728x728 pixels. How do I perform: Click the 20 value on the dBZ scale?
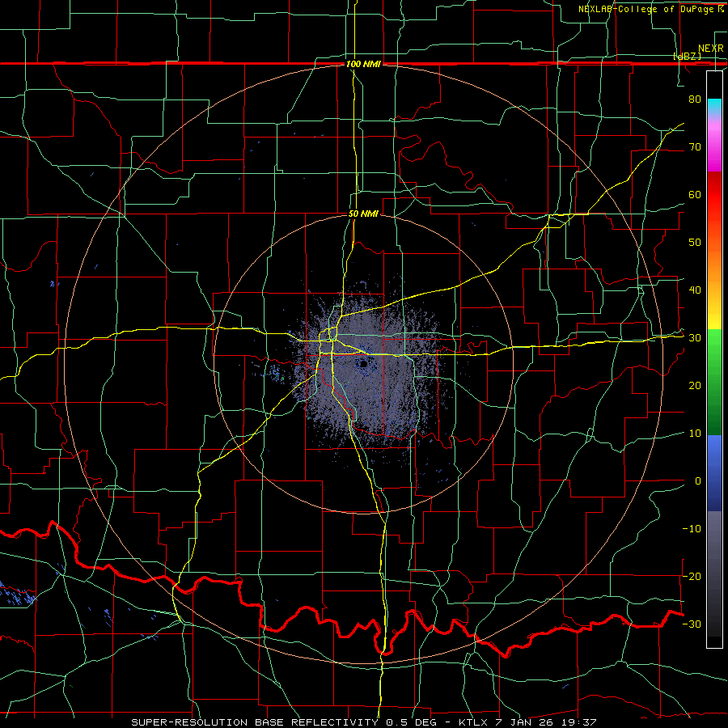[x=695, y=386]
